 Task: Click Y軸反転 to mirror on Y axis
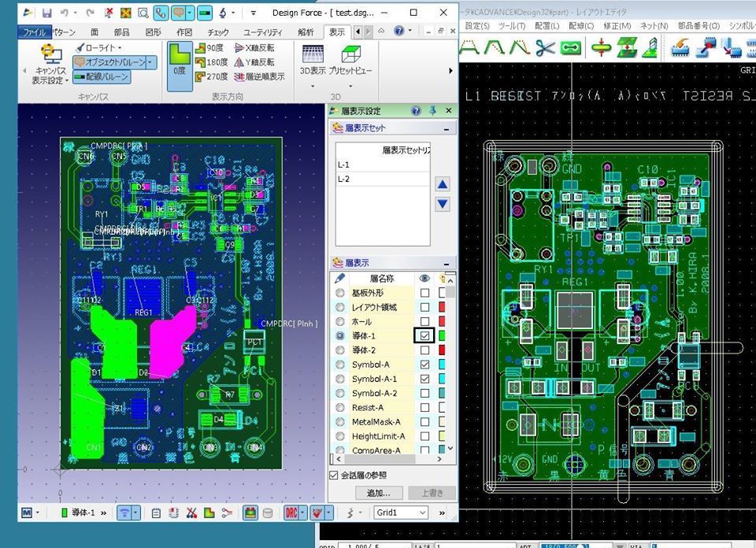pos(254,62)
